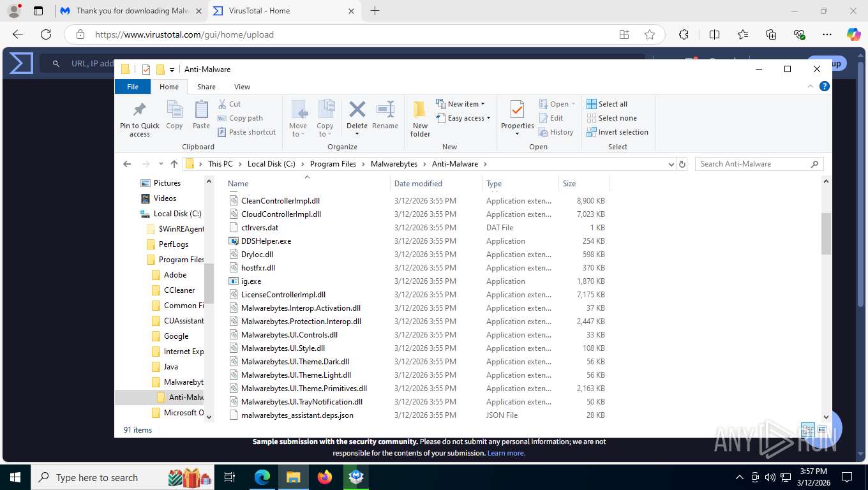Screen dimensions: 868x490
Task: Switch to Details view layout icon
Action: tap(807, 430)
